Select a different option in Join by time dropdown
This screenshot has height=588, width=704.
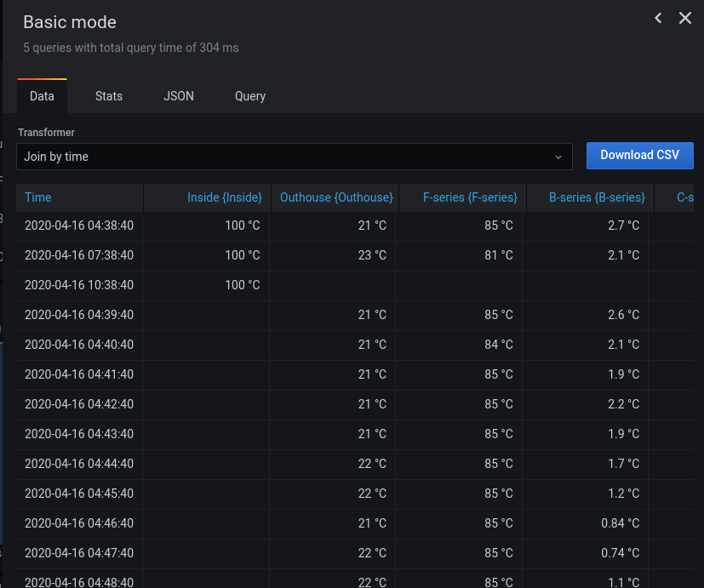(x=294, y=157)
